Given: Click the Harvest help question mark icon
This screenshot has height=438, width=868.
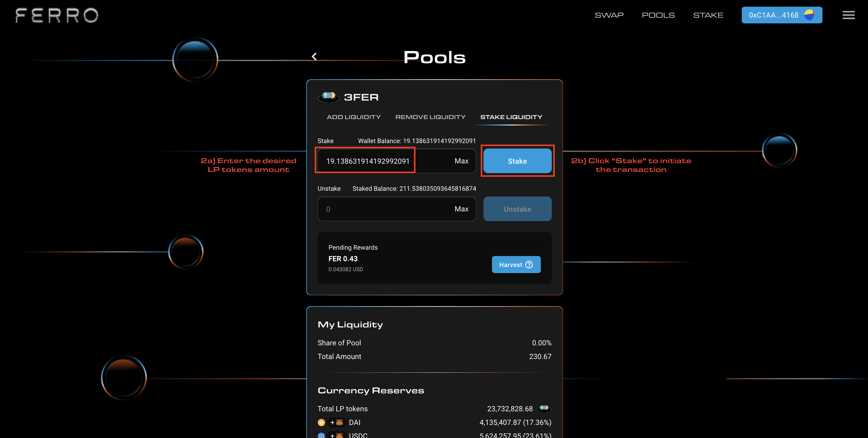Looking at the screenshot, I should click(529, 265).
